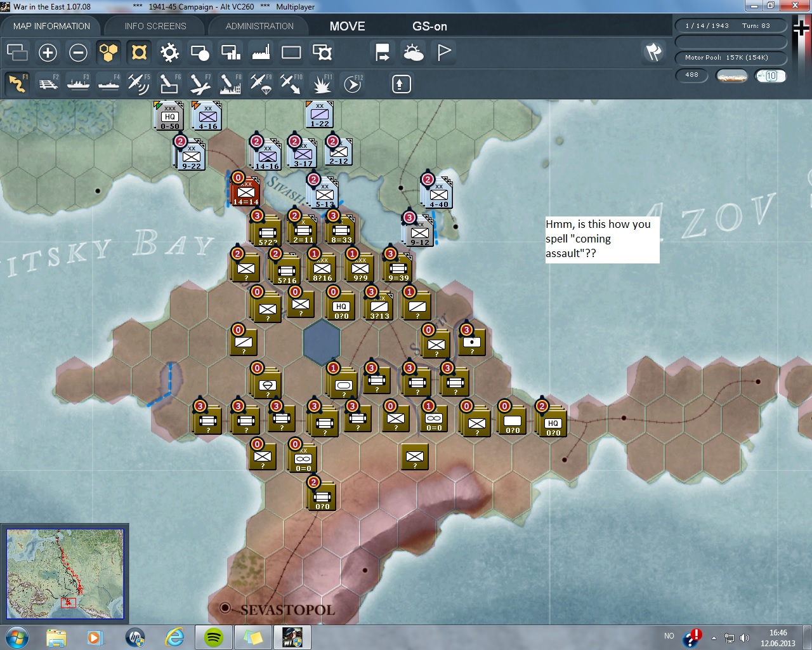Select the 8=33 Soviet unit counter
812x650 pixels.
[341, 230]
